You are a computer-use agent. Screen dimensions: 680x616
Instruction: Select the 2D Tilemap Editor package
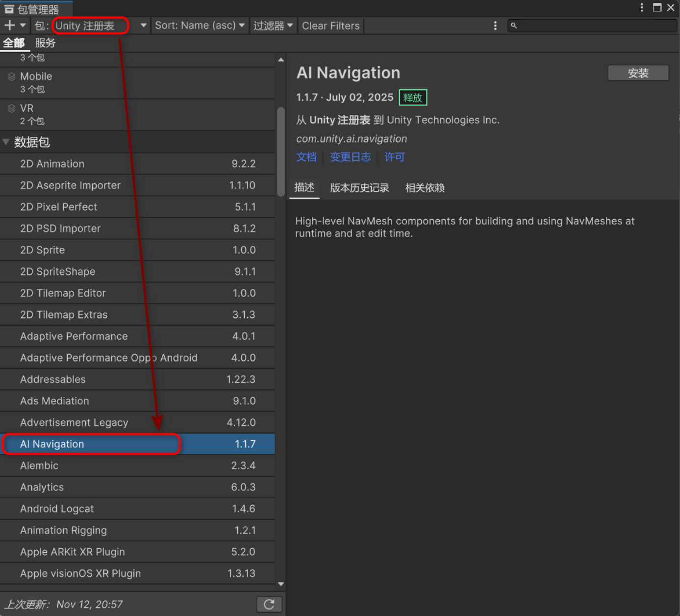(137, 293)
